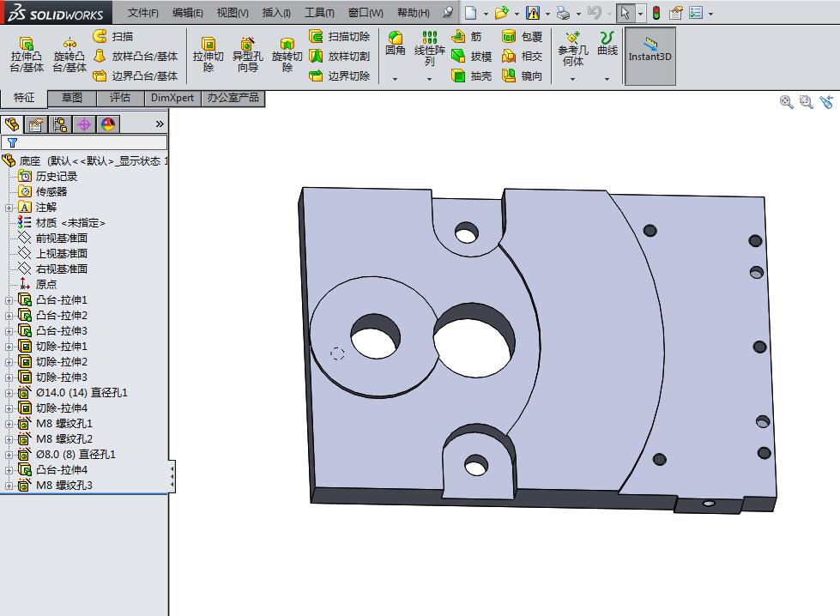
Task: Click the rebuild traffic light icon
Action: (656, 13)
